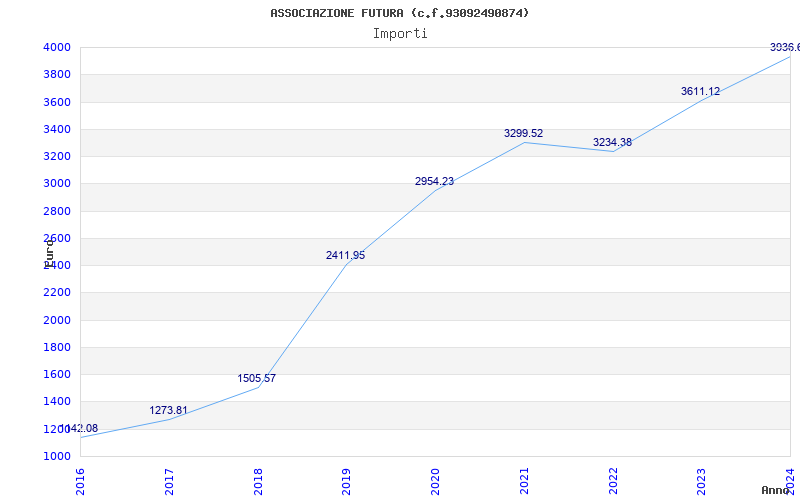Screen dimensions: 800x500
Task: Click the x-axis year 2018
Action: click(x=258, y=482)
